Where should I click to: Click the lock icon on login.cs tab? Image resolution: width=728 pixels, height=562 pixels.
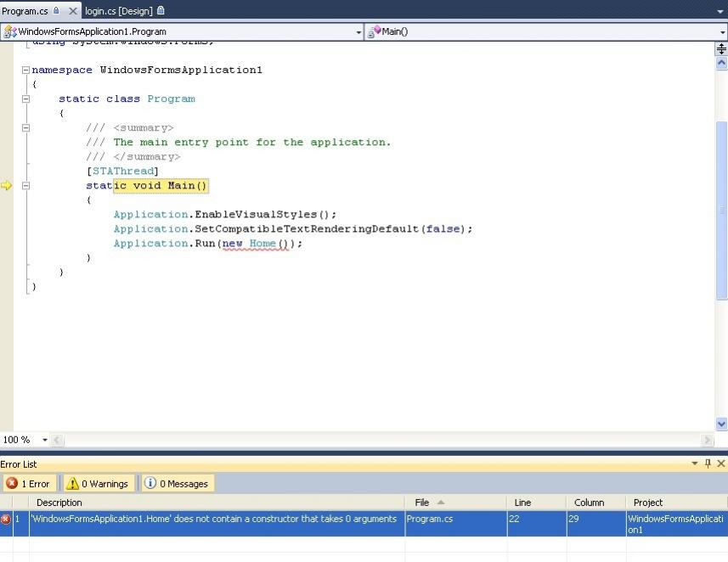[161, 10]
